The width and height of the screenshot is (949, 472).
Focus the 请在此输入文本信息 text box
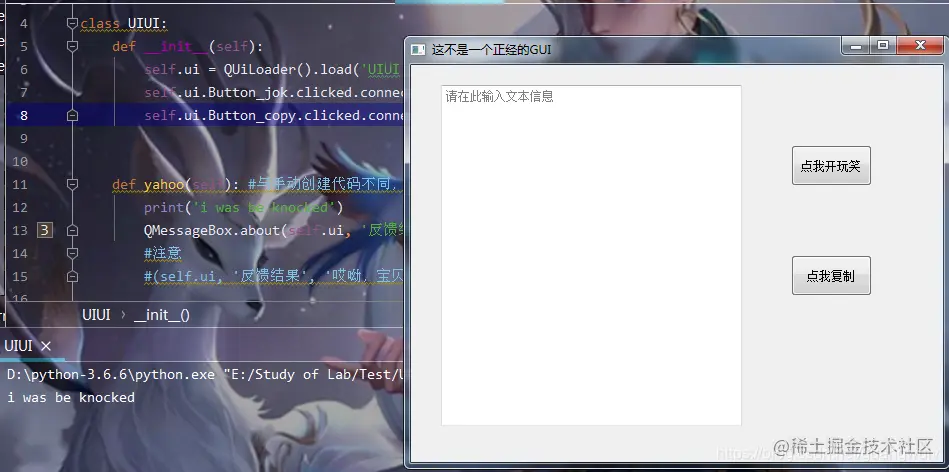(591, 255)
